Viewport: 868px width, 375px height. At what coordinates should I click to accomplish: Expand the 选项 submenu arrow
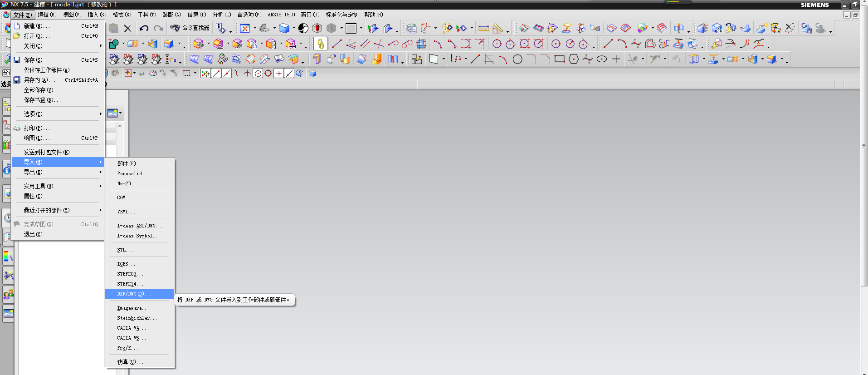point(100,114)
